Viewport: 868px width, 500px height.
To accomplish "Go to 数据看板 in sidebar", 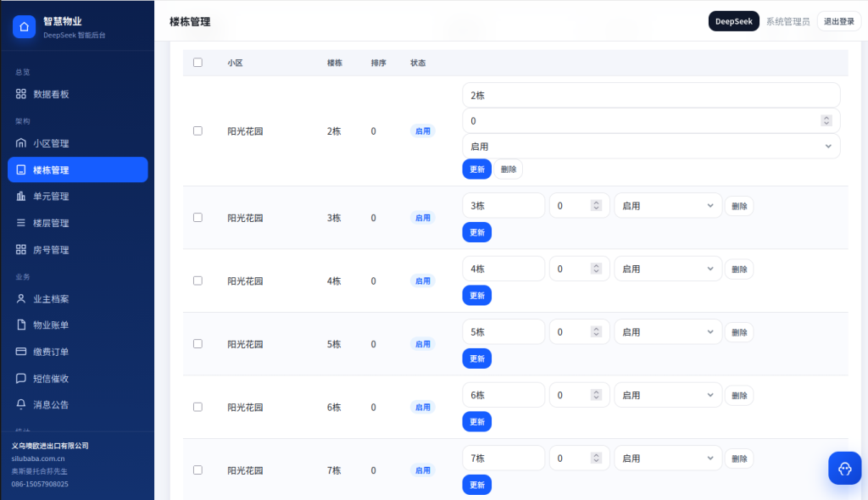I will (x=77, y=94).
